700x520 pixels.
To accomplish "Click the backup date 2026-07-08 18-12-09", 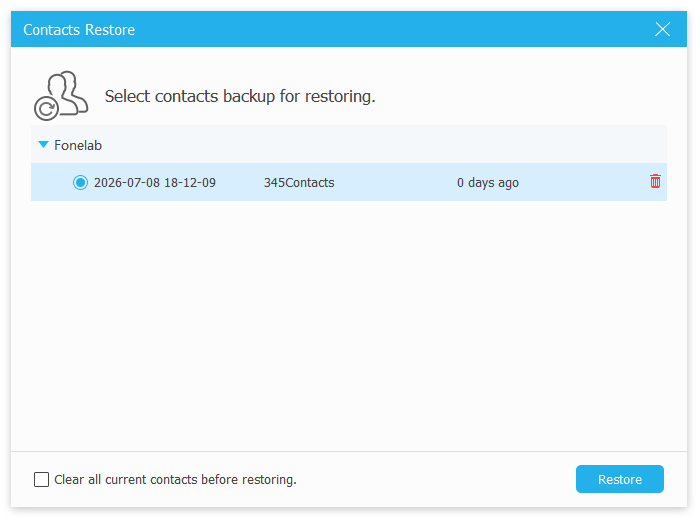I will (x=154, y=183).
